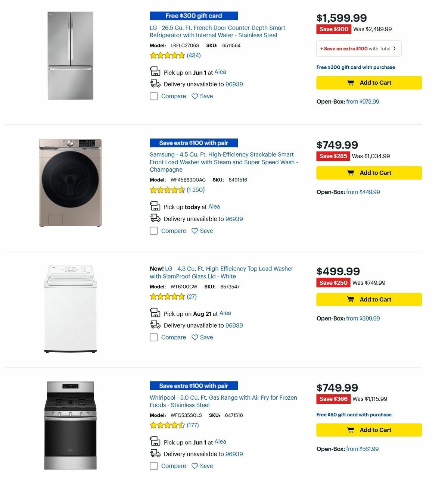Click cart icon in Samsung washer Add to Cart
The width and height of the screenshot is (448, 484).
(x=351, y=172)
